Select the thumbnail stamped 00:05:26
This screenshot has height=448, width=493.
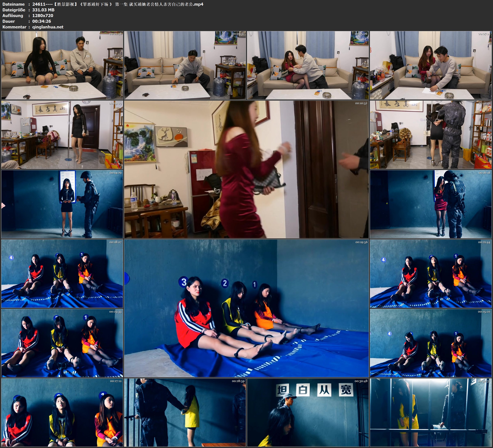coord(308,65)
